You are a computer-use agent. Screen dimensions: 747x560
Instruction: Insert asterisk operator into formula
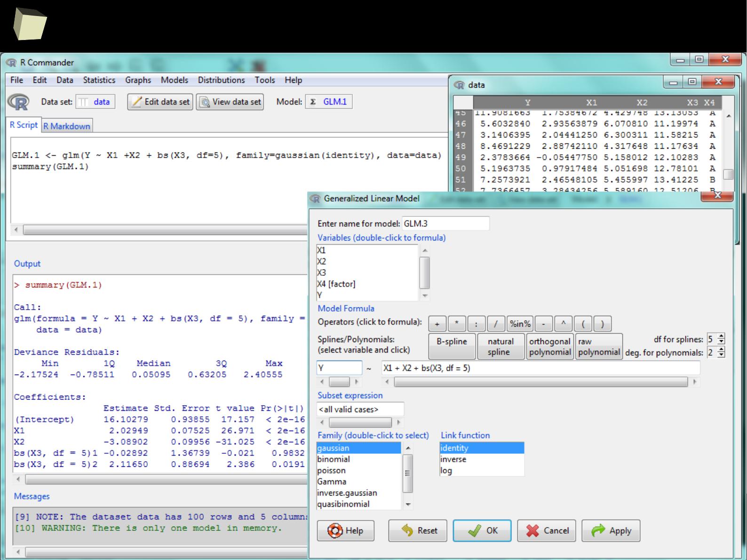click(x=457, y=324)
